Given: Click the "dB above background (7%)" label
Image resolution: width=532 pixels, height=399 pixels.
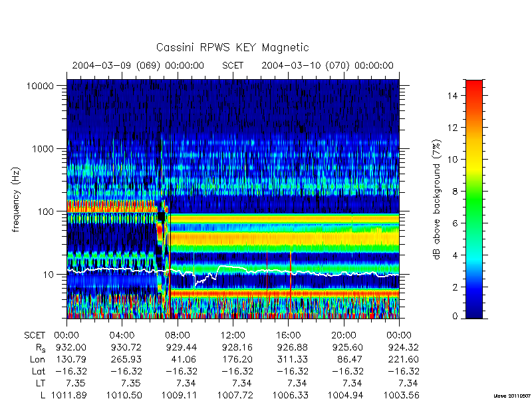Looking at the screenshot, I should (x=438, y=199).
